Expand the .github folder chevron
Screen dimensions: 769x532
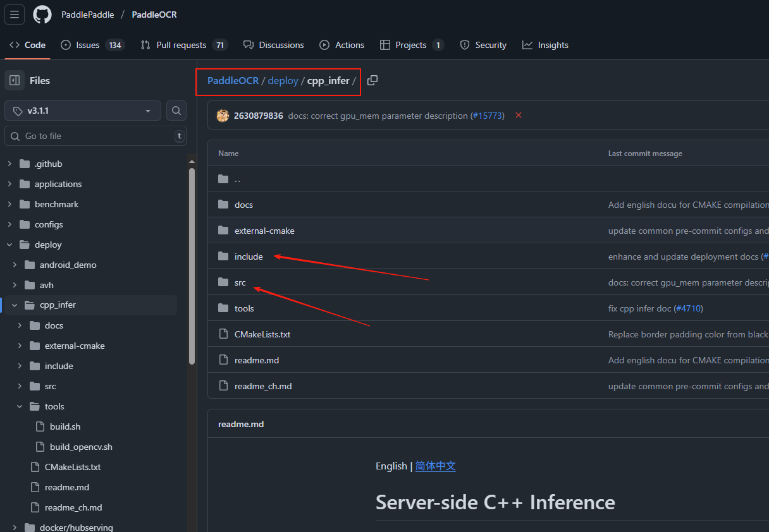pyautogui.click(x=9, y=164)
